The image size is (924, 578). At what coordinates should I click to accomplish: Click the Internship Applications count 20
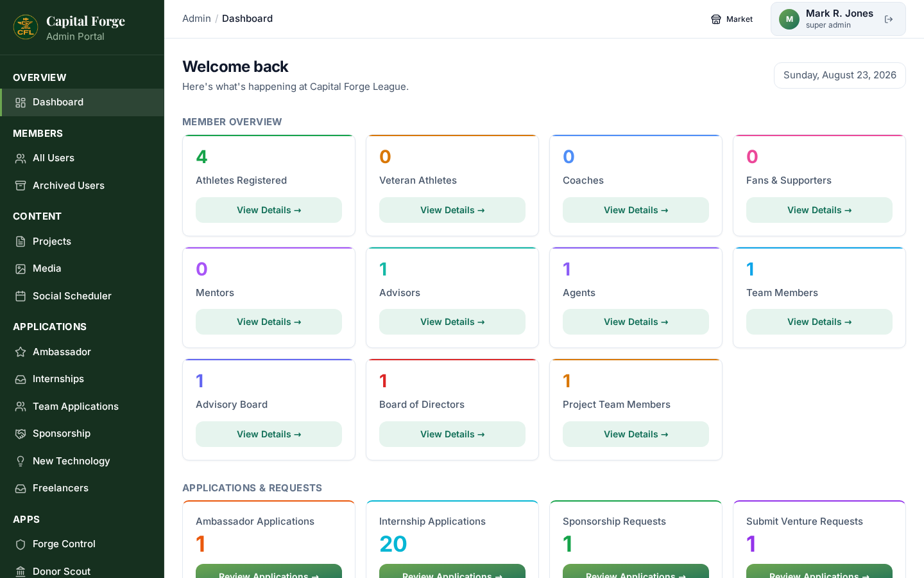point(393,544)
